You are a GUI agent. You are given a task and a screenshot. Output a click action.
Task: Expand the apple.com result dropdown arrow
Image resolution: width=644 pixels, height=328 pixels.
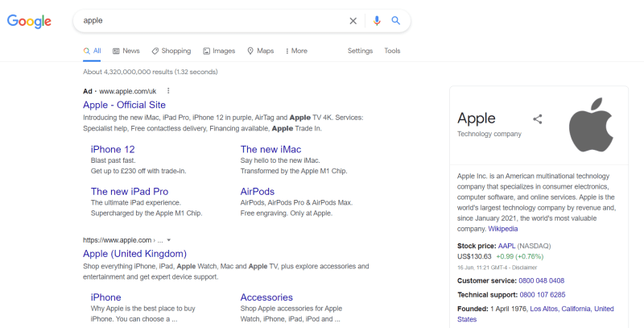[168, 240]
